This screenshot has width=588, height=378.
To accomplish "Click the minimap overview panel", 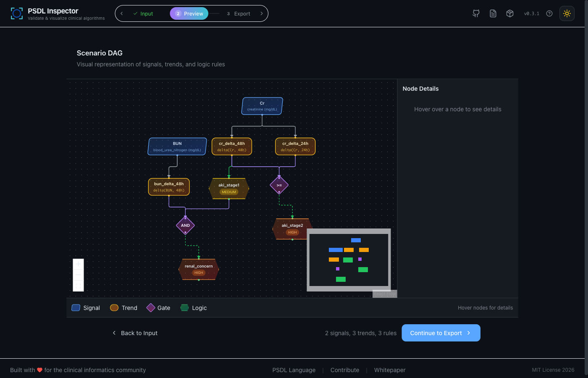I will 349,260.
